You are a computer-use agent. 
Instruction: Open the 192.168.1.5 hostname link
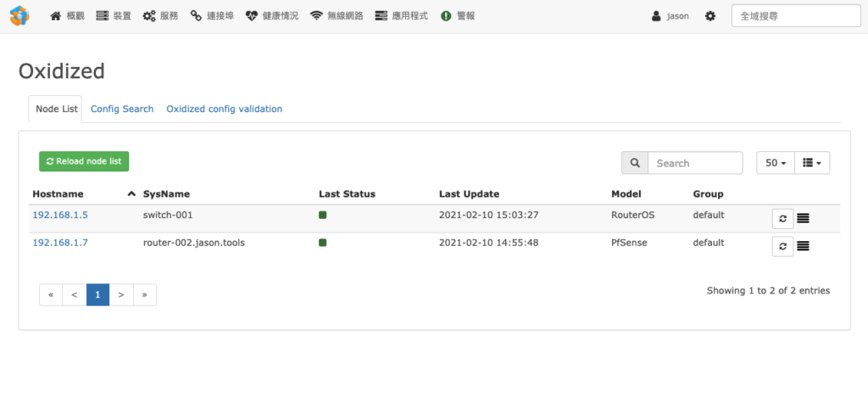coord(60,215)
